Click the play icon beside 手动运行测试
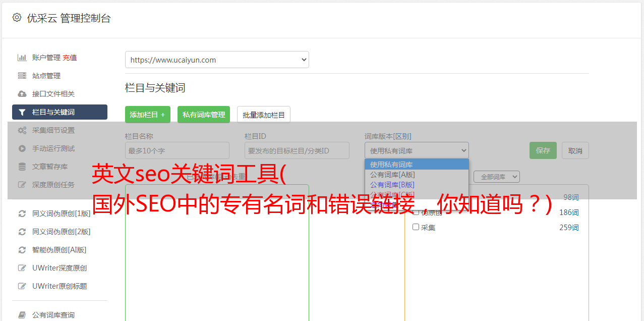 22,148
